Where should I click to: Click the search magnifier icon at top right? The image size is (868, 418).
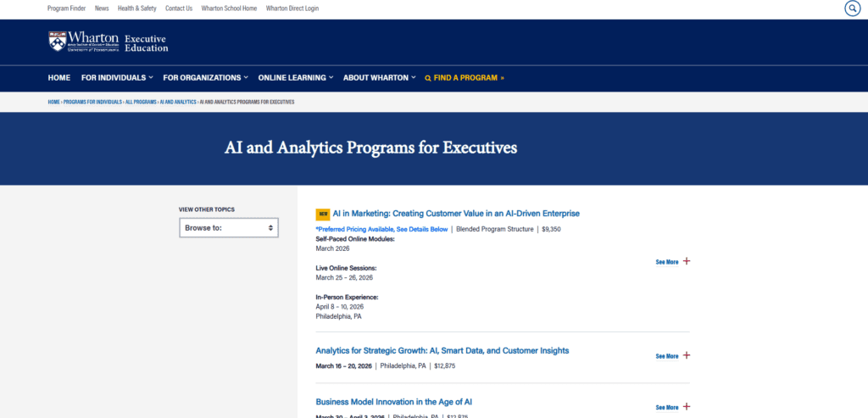click(852, 8)
